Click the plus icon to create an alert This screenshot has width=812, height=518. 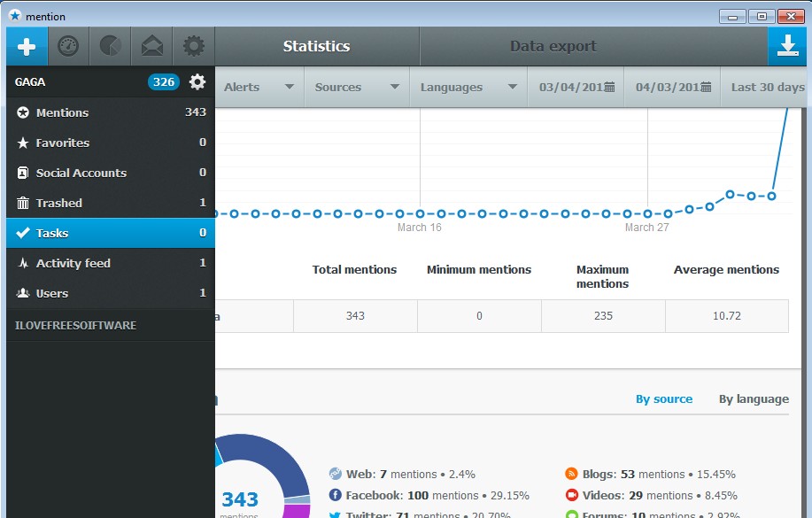point(27,47)
